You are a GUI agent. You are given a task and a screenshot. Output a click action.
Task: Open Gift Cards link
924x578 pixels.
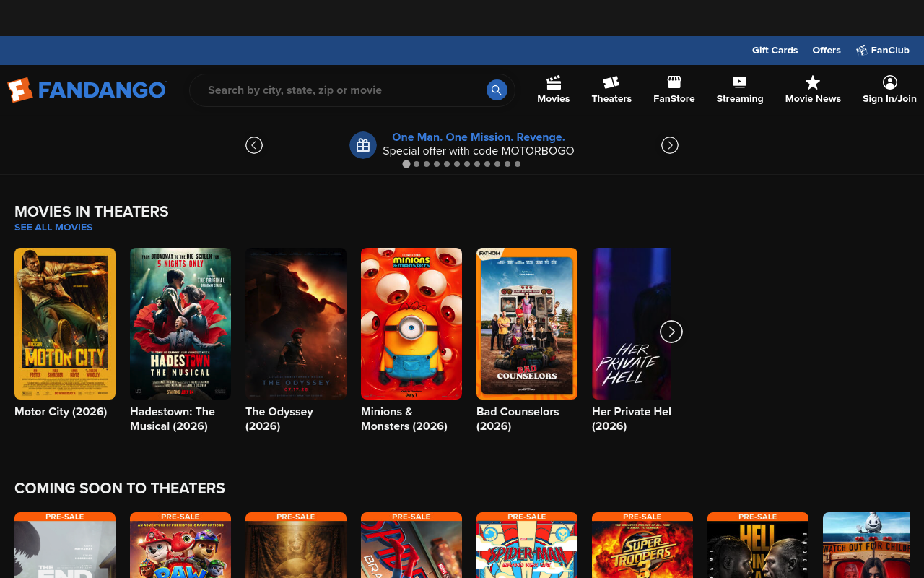point(775,50)
